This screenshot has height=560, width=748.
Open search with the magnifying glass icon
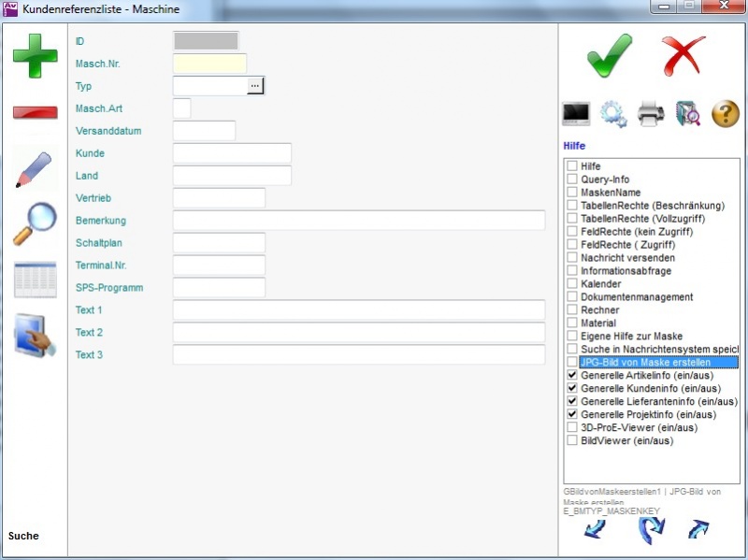point(35,224)
